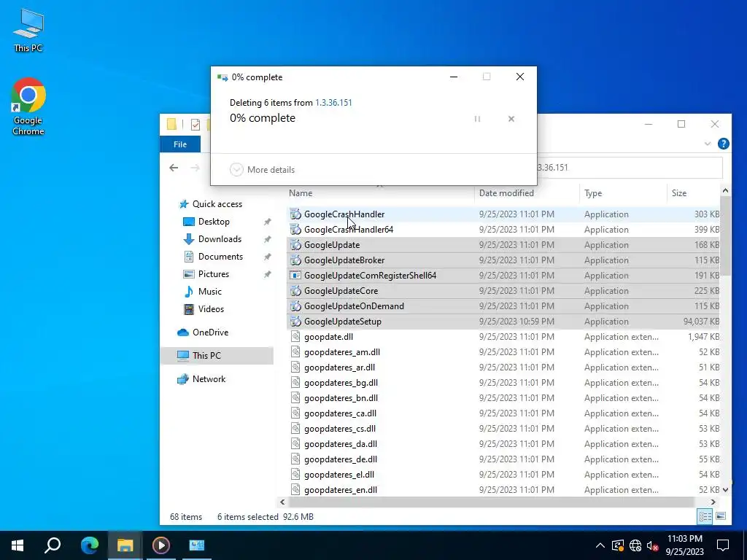Click the GoogleCrashHandler64 file icon
This screenshot has width=747, height=560.
(295, 230)
